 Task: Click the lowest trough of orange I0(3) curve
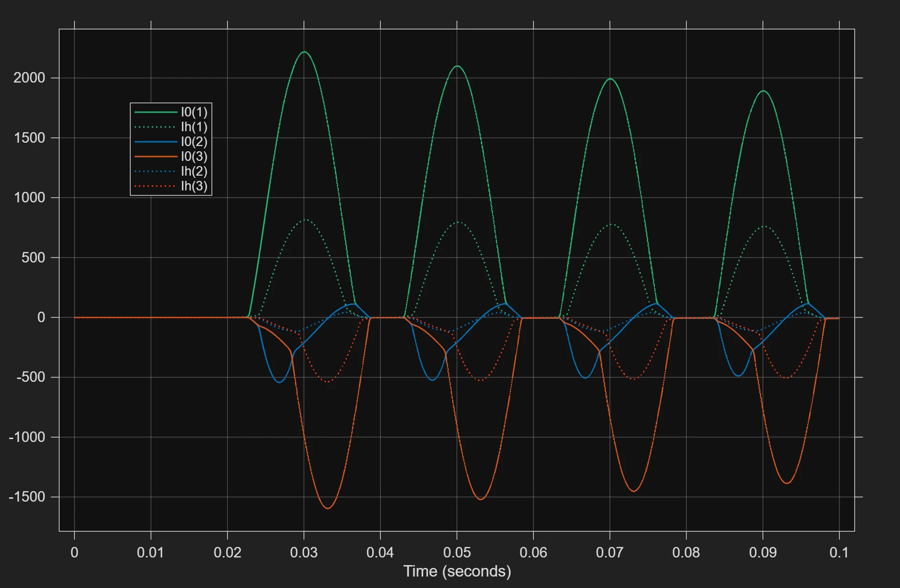pos(328,508)
